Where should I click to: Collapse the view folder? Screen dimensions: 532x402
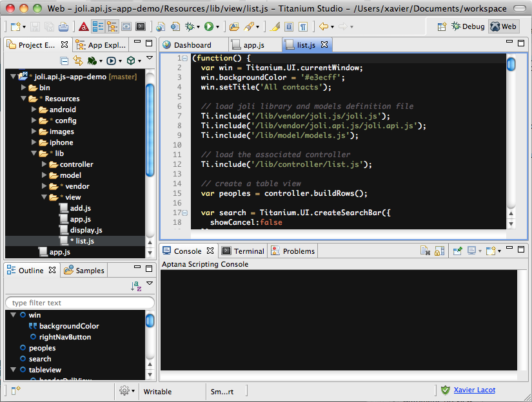(x=44, y=197)
